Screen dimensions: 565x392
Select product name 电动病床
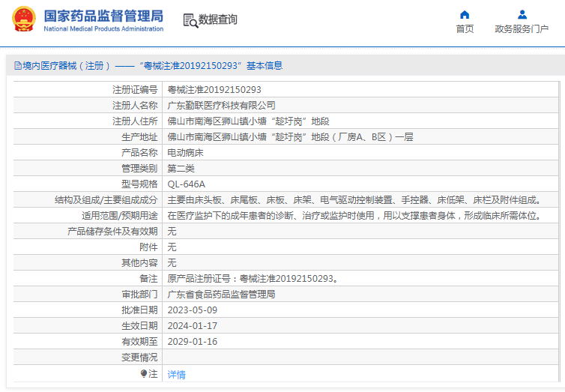point(186,153)
